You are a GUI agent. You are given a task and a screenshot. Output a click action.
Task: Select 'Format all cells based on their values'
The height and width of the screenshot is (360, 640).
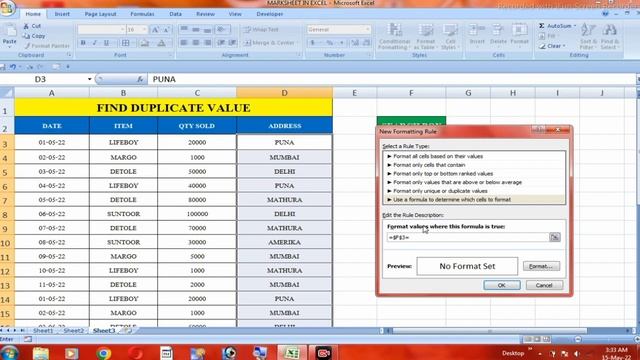click(438, 156)
